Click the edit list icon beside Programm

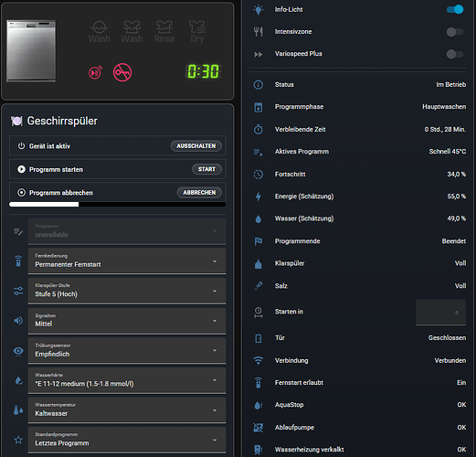[18, 231]
